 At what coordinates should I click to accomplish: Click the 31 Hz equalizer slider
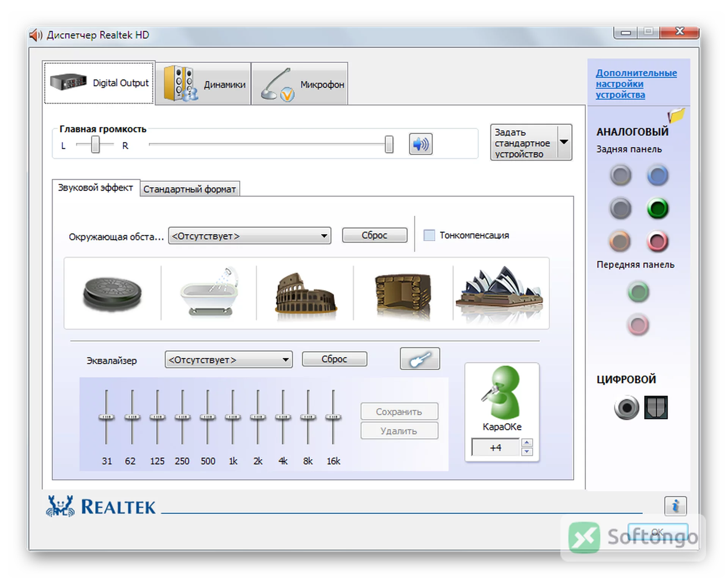(x=106, y=417)
